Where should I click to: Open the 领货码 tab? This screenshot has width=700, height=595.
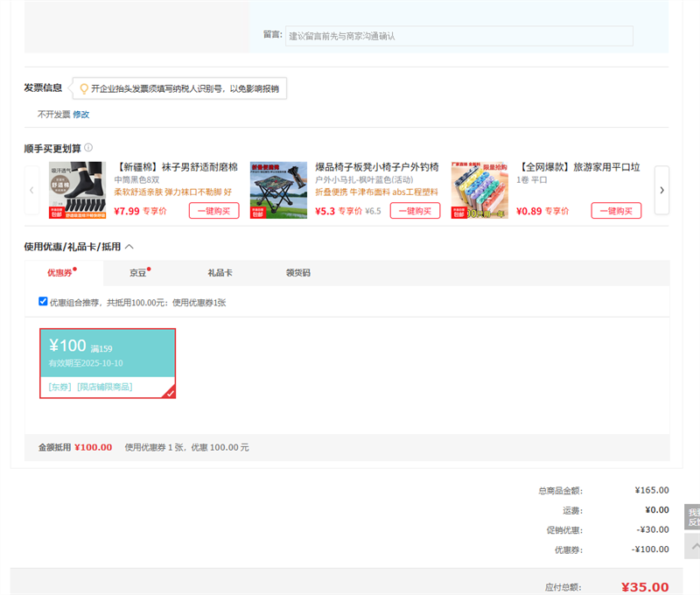click(x=297, y=273)
